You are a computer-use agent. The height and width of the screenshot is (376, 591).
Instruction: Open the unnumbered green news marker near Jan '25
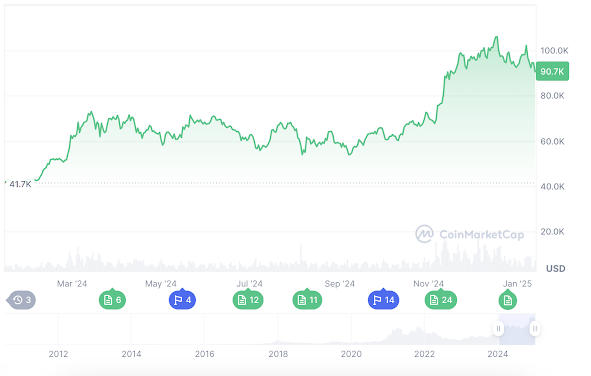[508, 300]
